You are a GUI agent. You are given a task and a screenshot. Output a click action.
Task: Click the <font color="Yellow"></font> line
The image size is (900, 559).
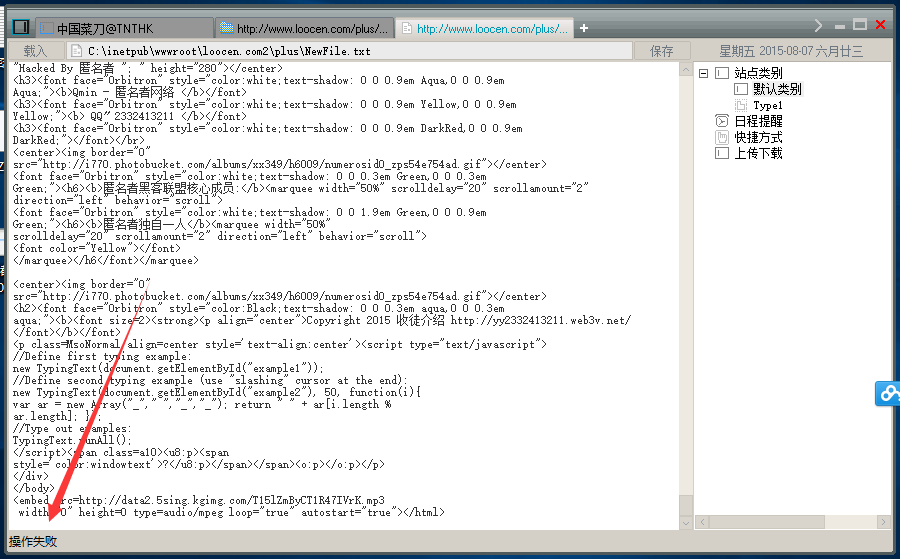[96, 249]
